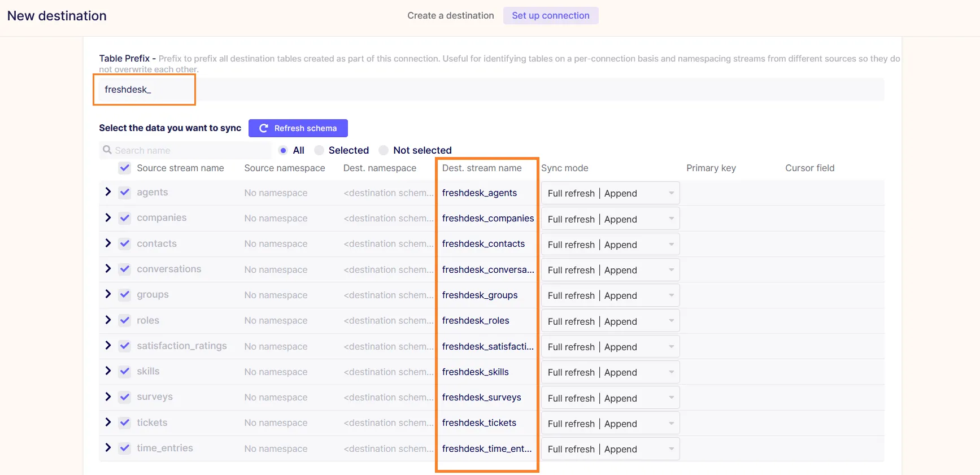Click the Source namespace column header

[x=285, y=168]
